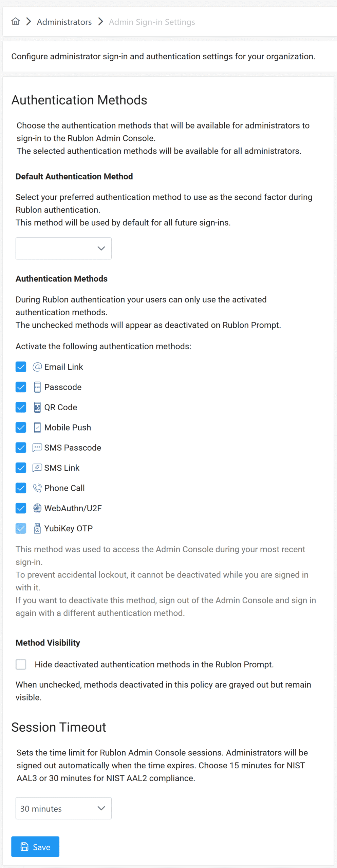The height and width of the screenshot is (868, 337).
Task: Click the Mobile Push icon
Action: (x=37, y=428)
